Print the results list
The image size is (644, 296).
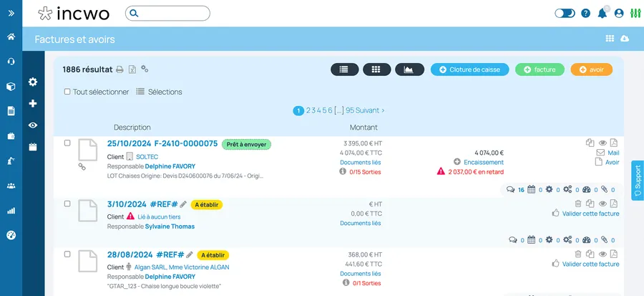click(119, 70)
